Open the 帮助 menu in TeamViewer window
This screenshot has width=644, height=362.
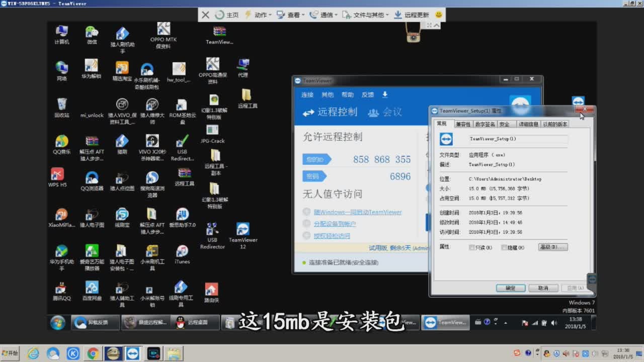point(348,95)
